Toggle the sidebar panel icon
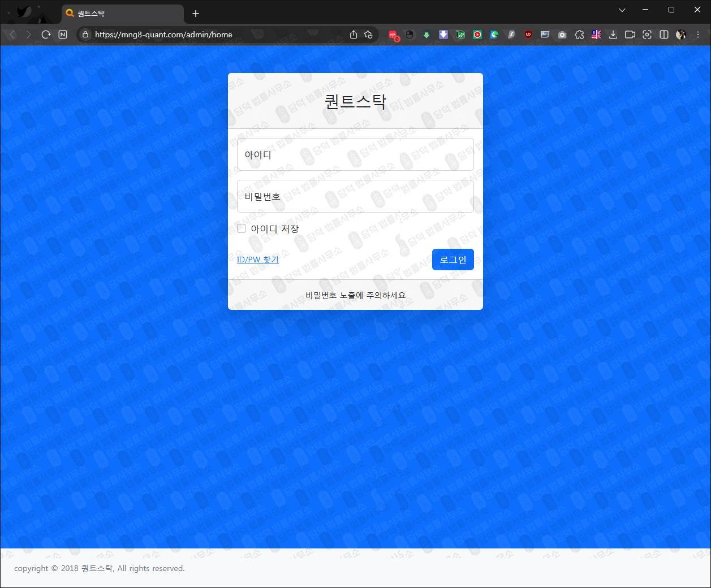 pos(664,34)
